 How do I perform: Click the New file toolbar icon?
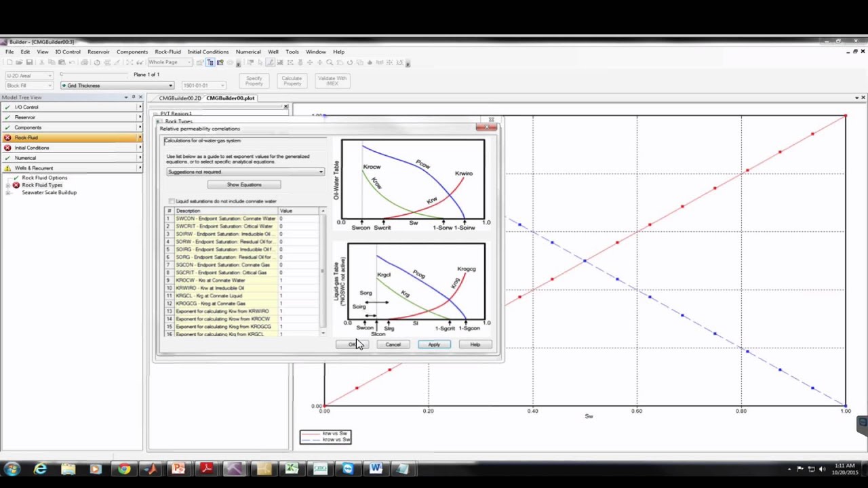point(9,62)
